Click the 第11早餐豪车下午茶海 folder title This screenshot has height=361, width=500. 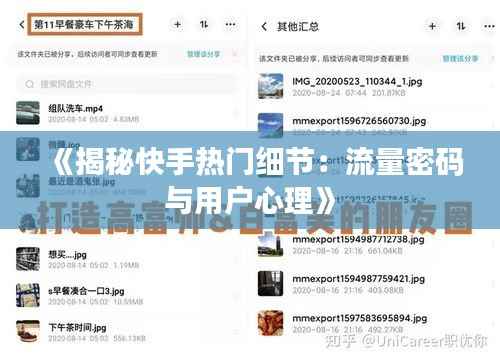85,24
